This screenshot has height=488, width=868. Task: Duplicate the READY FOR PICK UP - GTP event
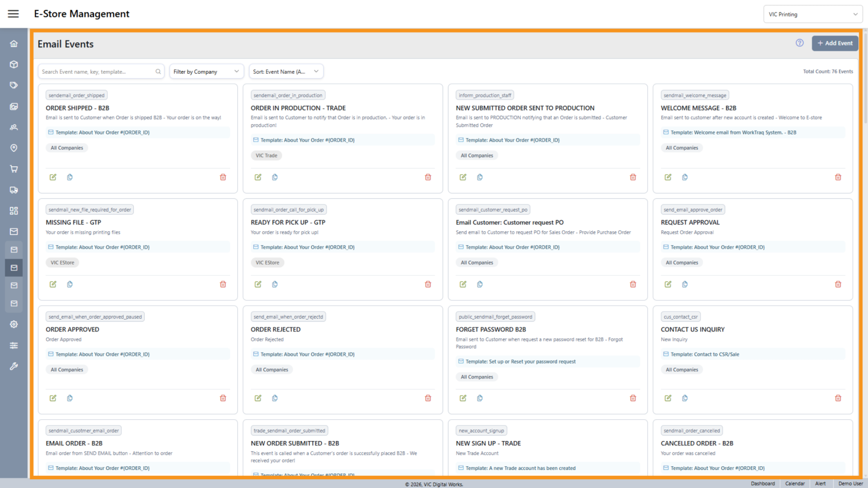(275, 284)
